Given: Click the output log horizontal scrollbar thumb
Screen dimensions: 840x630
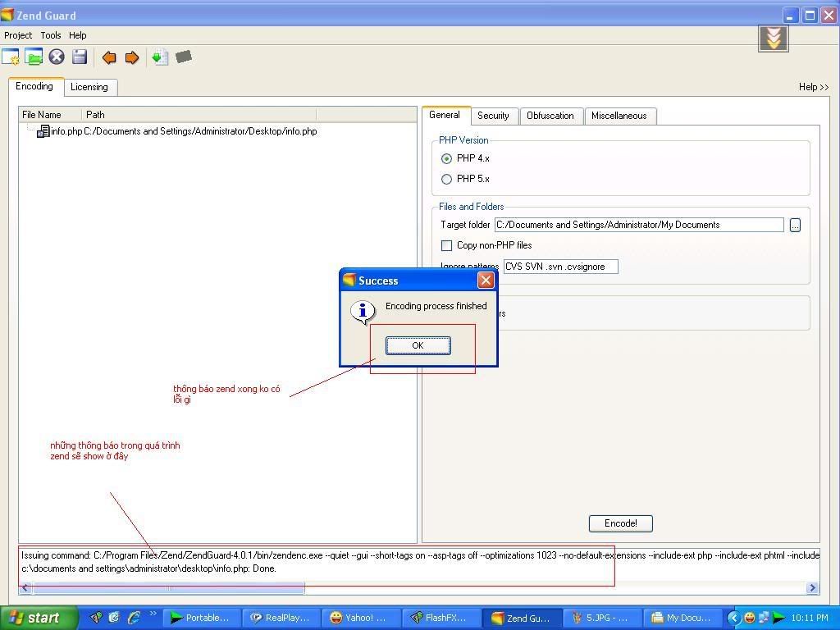Looking at the screenshot, I should 169,588.
